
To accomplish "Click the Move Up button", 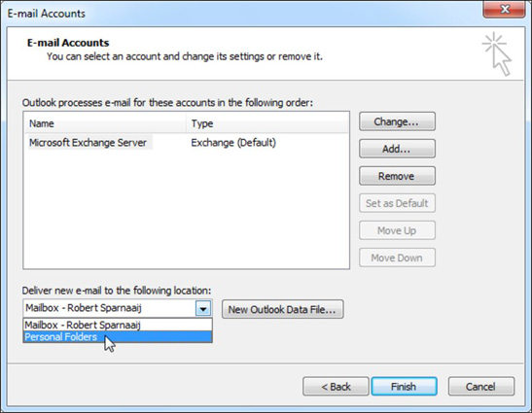I will coord(397,230).
